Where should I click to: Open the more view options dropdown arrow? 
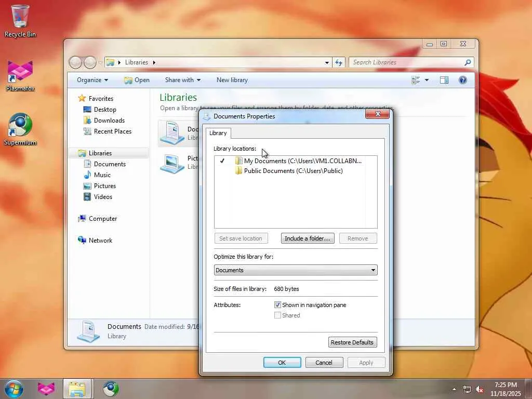click(427, 80)
